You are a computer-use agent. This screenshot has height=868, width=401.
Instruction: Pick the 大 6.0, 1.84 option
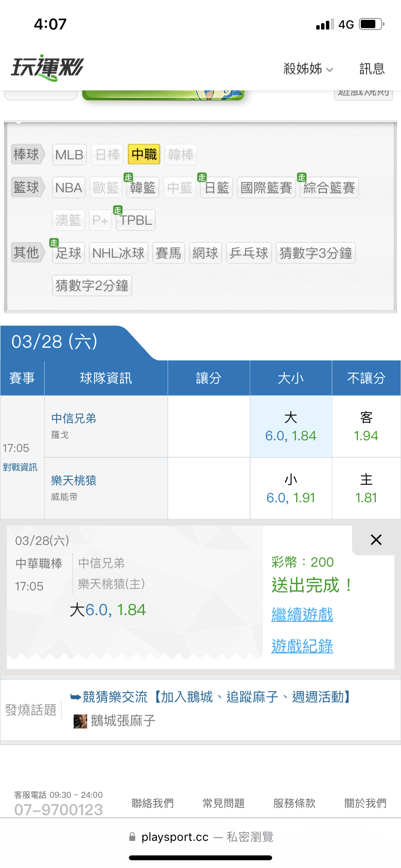pos(291,427)
